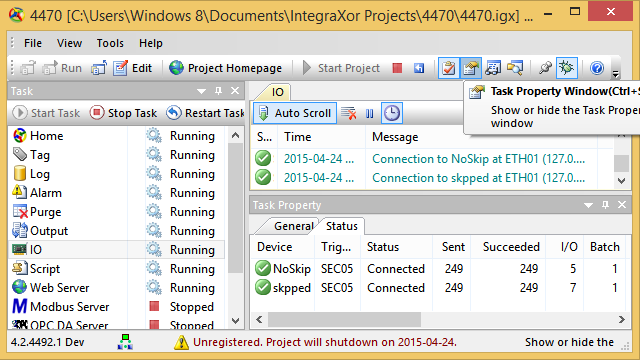Click network status icon in status bar
Viewport: 640px width, 360px height.
(x=125, y=342)
